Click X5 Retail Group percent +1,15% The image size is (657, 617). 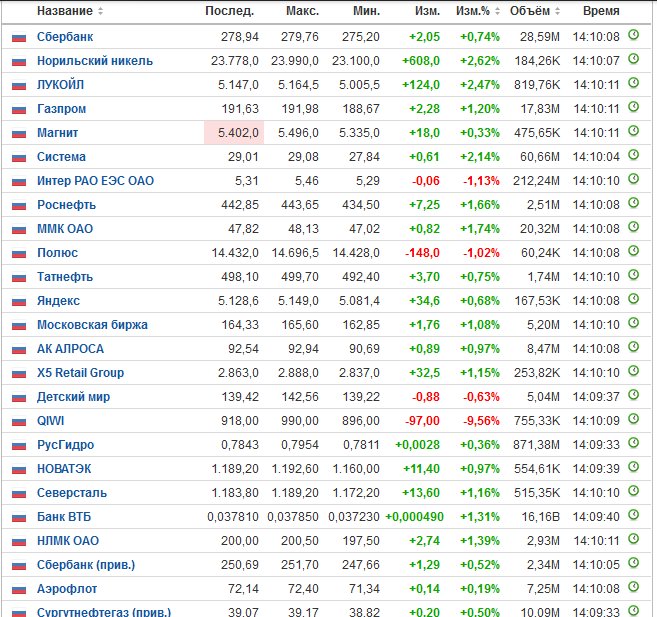pyautogui.click(x=480, y=373)
